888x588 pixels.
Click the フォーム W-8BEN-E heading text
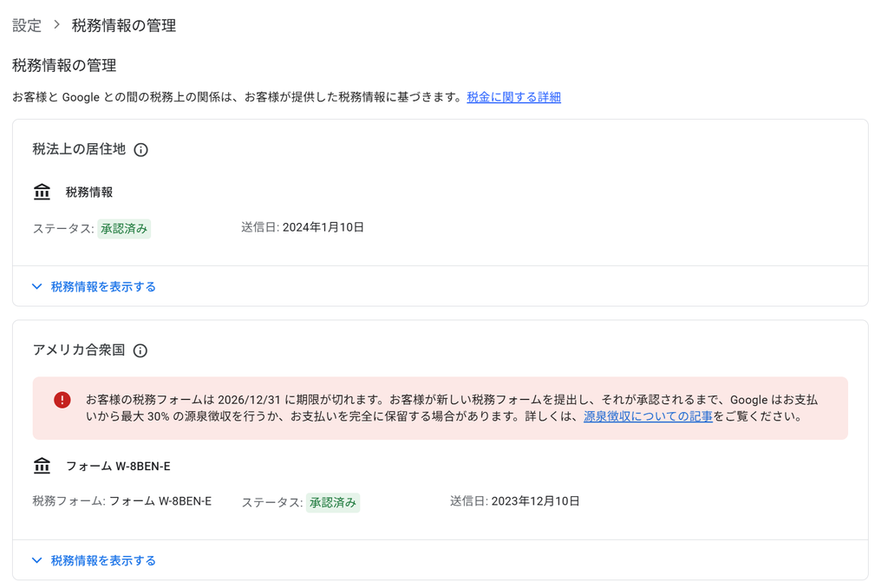pos(118,467)
